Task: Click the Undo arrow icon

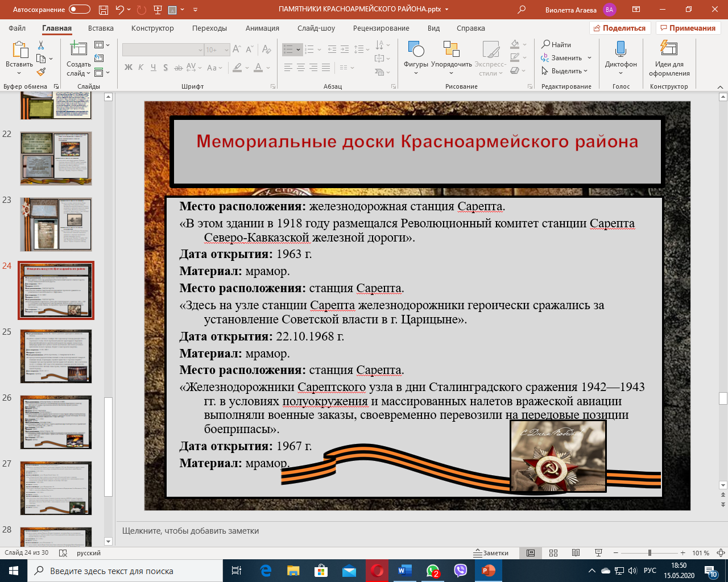Action: click(x=119, y=10)
